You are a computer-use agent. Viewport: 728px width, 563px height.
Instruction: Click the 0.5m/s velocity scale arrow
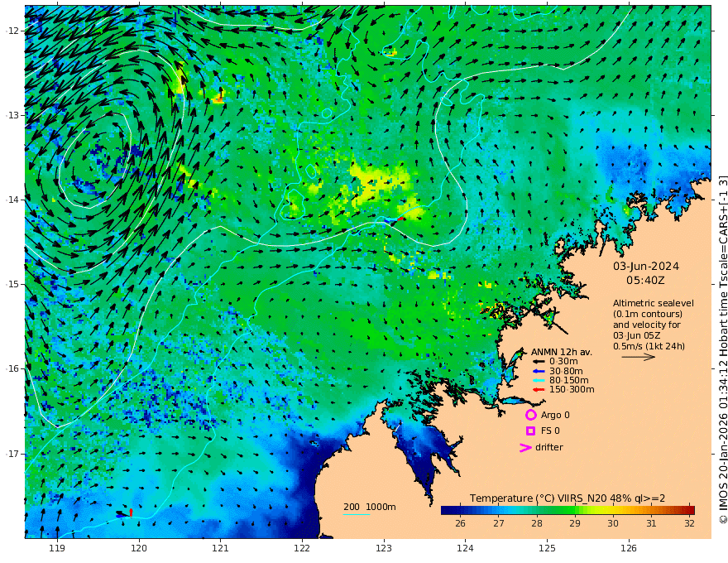pyautogui.click(x=639, y=357)
